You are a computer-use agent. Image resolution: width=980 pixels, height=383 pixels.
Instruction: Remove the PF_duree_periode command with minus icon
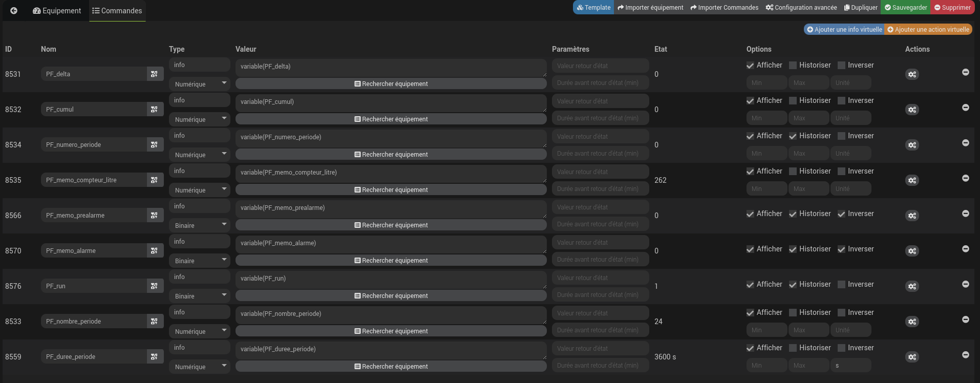(x=965, y=355)
